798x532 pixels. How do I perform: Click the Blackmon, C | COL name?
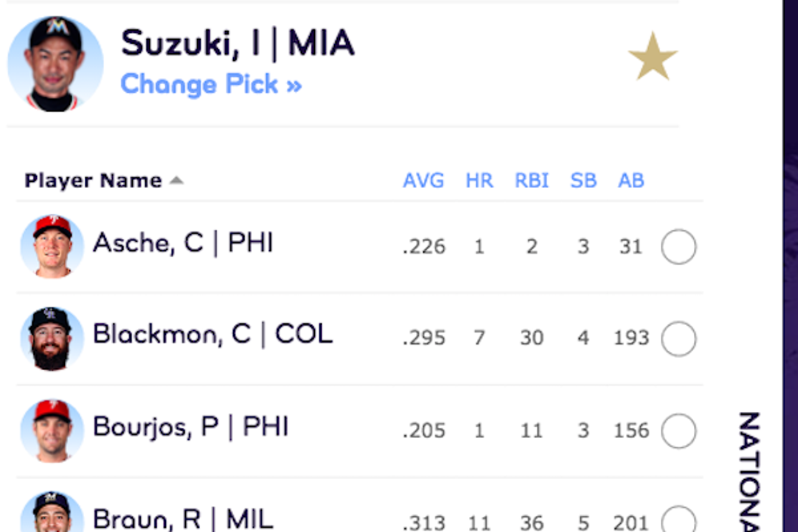pos(213,335)
